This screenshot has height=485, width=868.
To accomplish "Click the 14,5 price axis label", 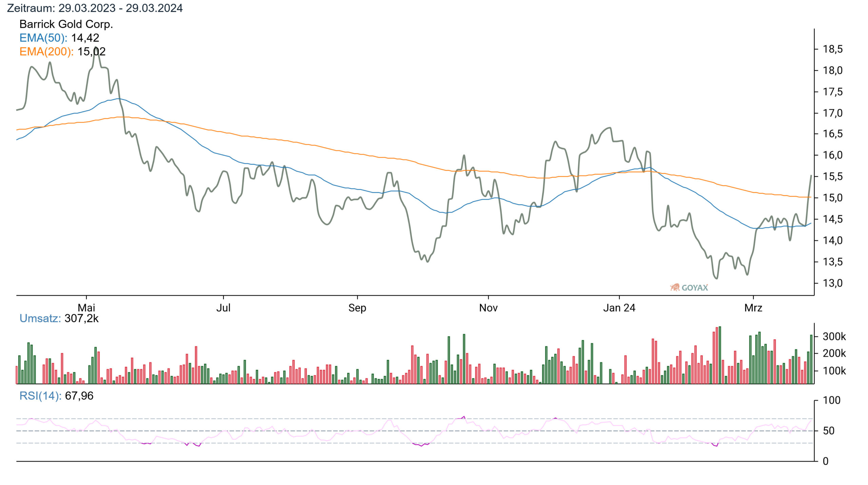I will click(833, 219).
